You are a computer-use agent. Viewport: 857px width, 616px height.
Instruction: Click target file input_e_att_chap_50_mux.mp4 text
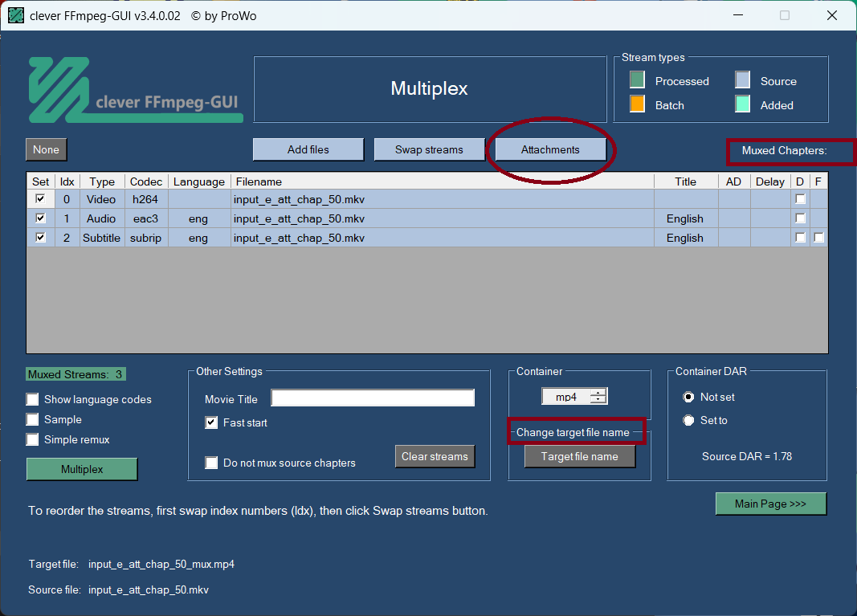point(161,564)
